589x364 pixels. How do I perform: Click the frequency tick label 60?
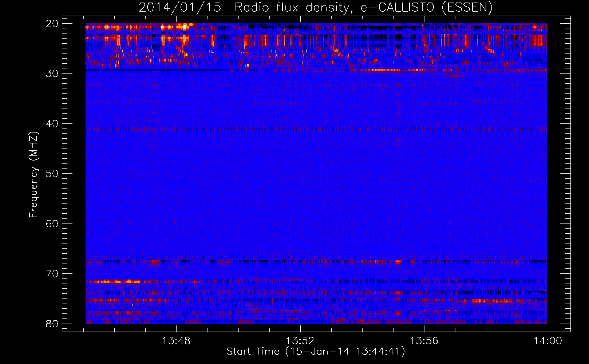pos(52,224)
